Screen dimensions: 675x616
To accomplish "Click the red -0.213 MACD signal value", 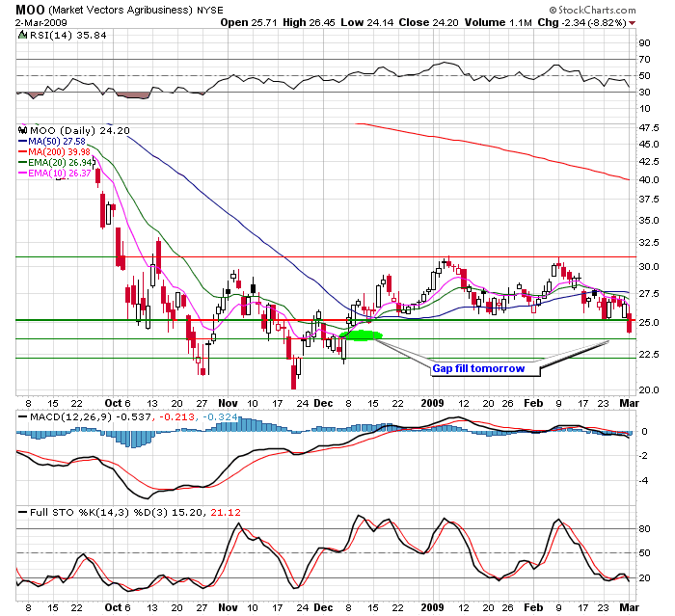I will 177,417.
